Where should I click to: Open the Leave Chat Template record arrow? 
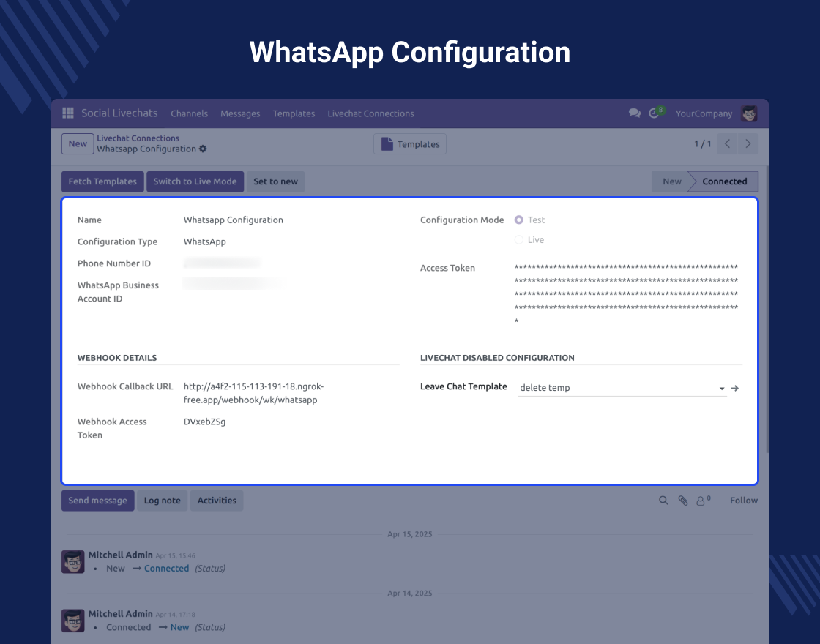(x=735, y=388)
